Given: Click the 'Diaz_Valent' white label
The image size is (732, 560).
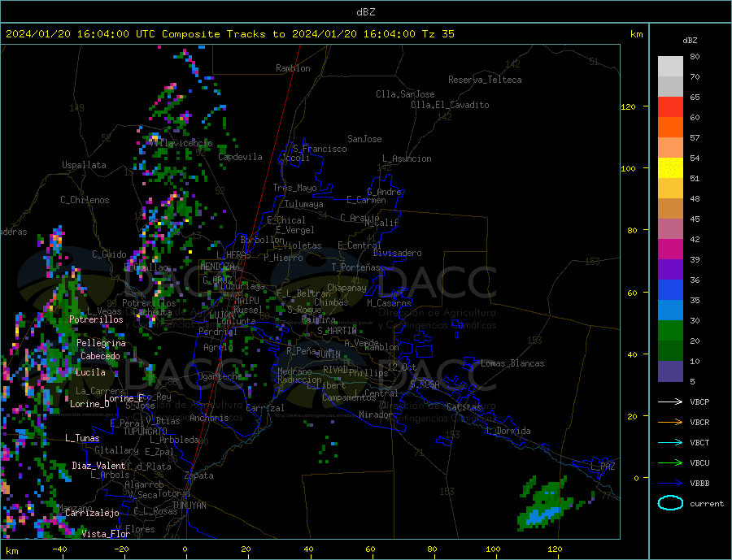Looking at the screenshot, I should pyautogui.click(x=98, y=466).
